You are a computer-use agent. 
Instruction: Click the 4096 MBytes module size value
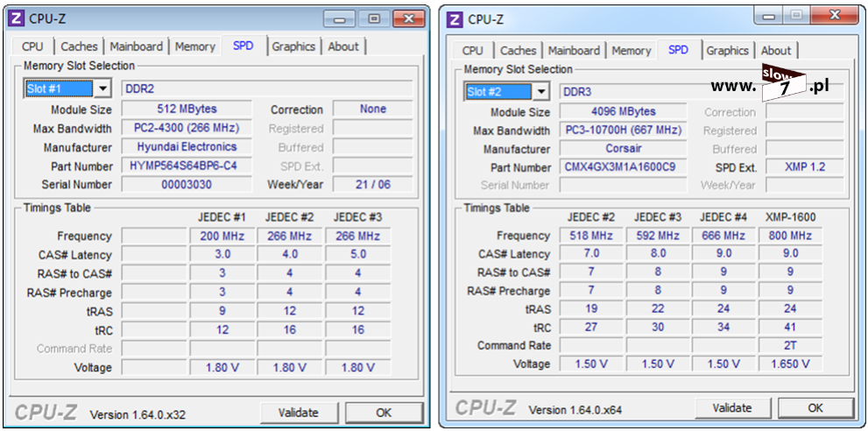[x=624, y=111]
